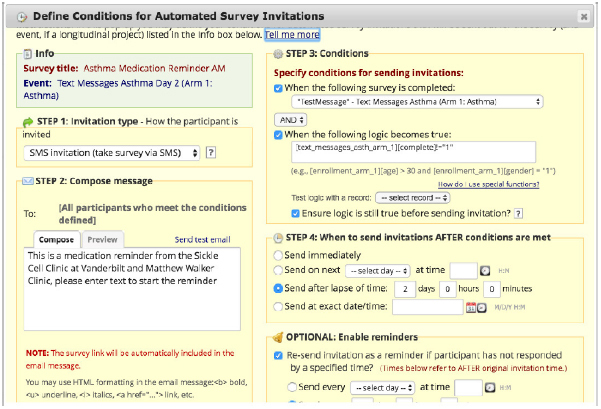Click the 'Send test email' link
This screenshot has width=601, height=409.
(x=202, y=240)
